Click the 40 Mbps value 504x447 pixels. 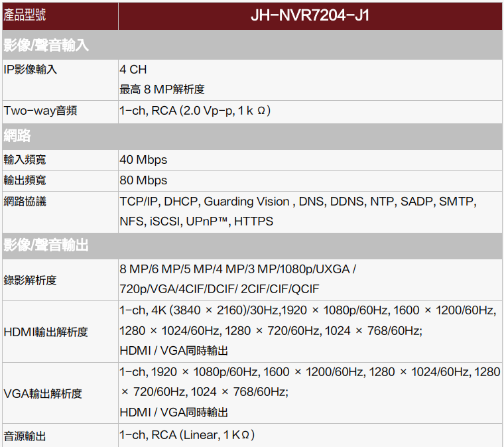(x=143, y=160)
